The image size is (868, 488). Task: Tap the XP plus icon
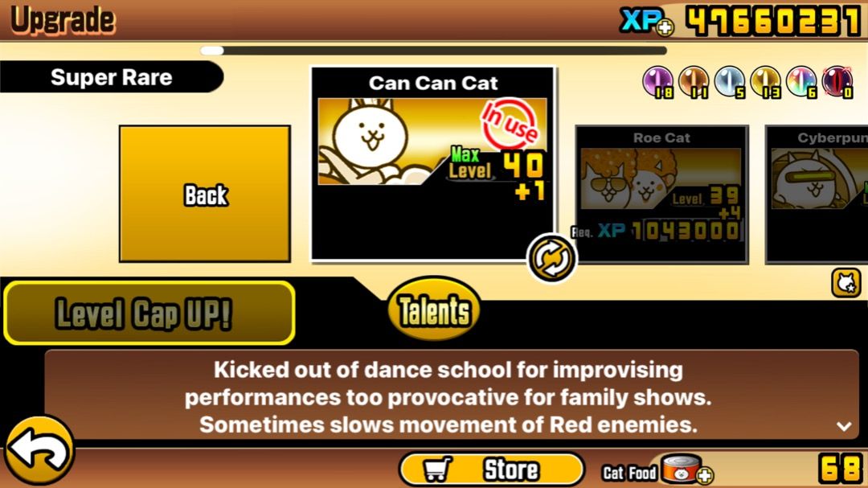[x=665, y=27]
